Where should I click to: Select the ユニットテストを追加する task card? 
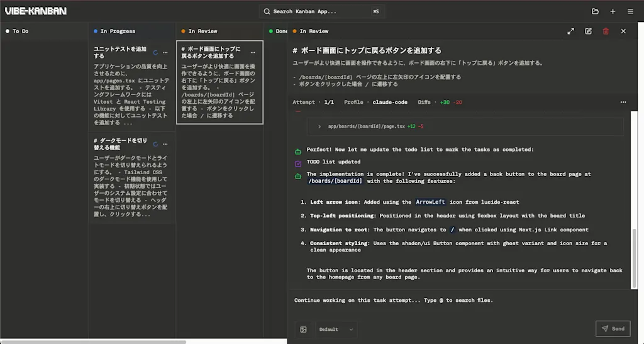131,86
